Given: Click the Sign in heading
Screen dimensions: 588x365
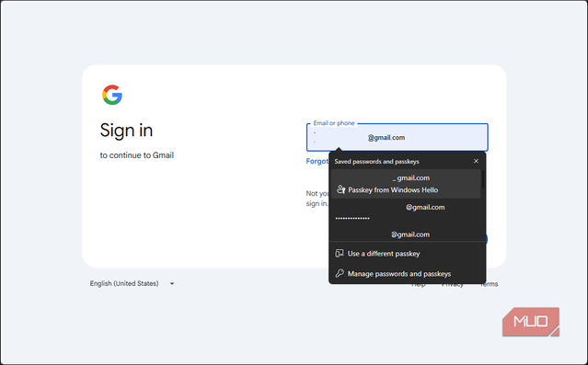Looking at the screenshot, I should tap(126, 131).
